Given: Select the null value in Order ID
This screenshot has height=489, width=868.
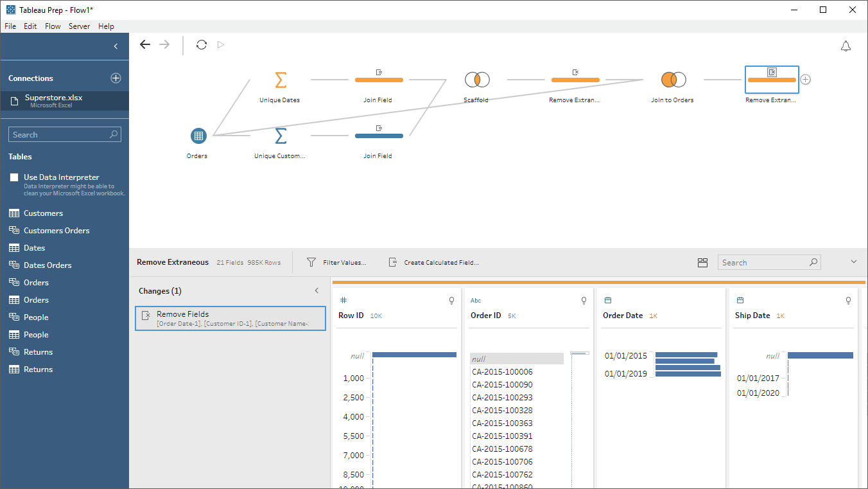Looking at the screenshot, I should click(x=517, y=359).
